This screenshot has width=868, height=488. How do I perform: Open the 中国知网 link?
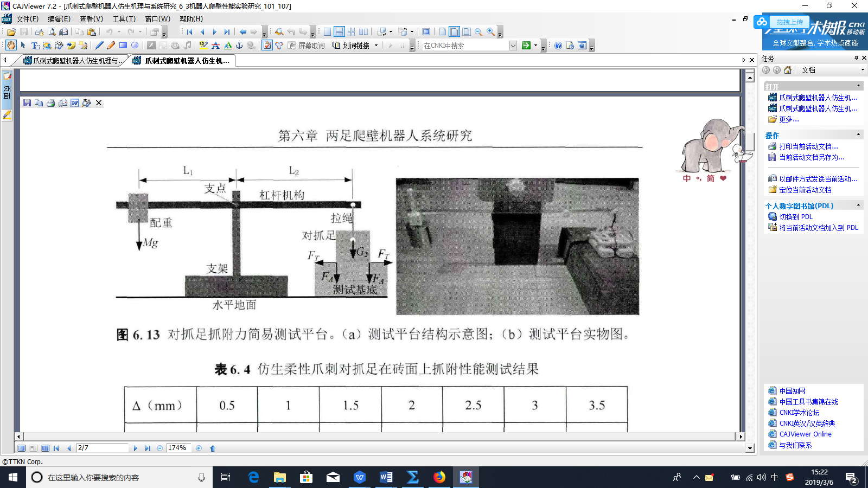click(x=792, y=391)
